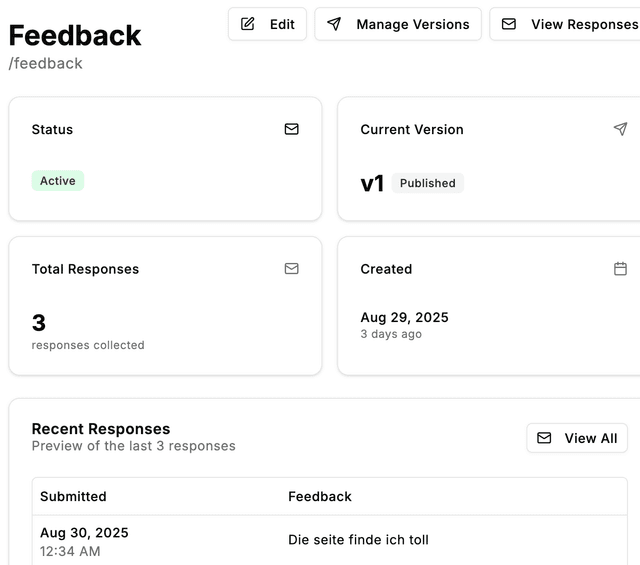Click the envelope icon in Status card

click(291, 129)
